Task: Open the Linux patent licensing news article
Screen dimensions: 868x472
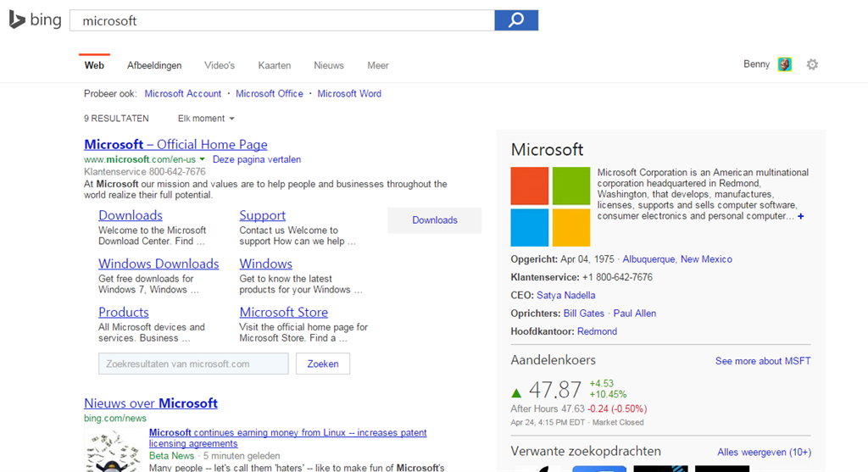Action: (x=288, y=438)
